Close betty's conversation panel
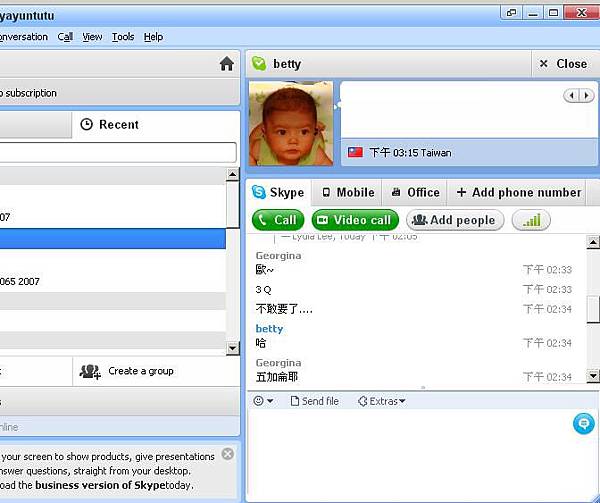The image size is (600, 503). click(x=563, y=64)
